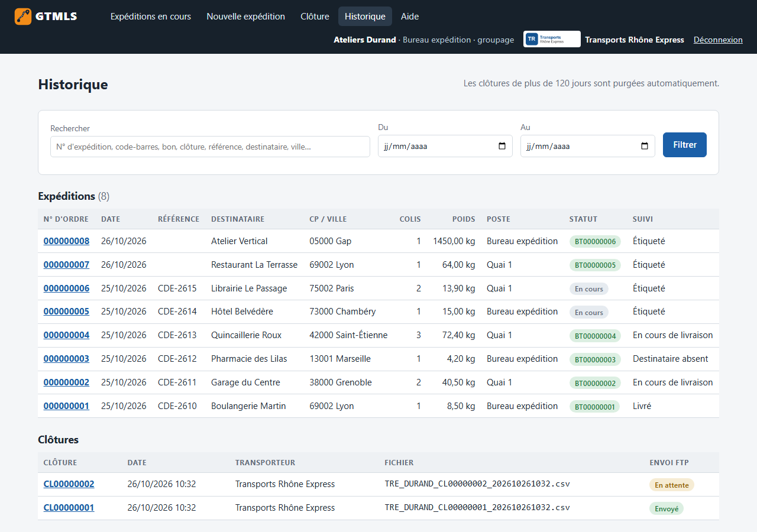Click the Transports Rhône Express carrier logo
This screenshot has height=532, width=757.
552,40
